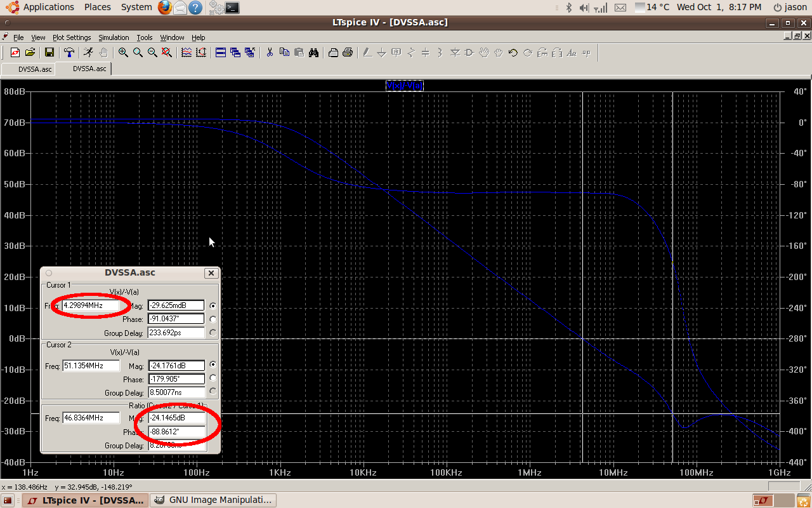
Task: Select Cursor 1 Group Delay radio button
Action: pos(213,332)
